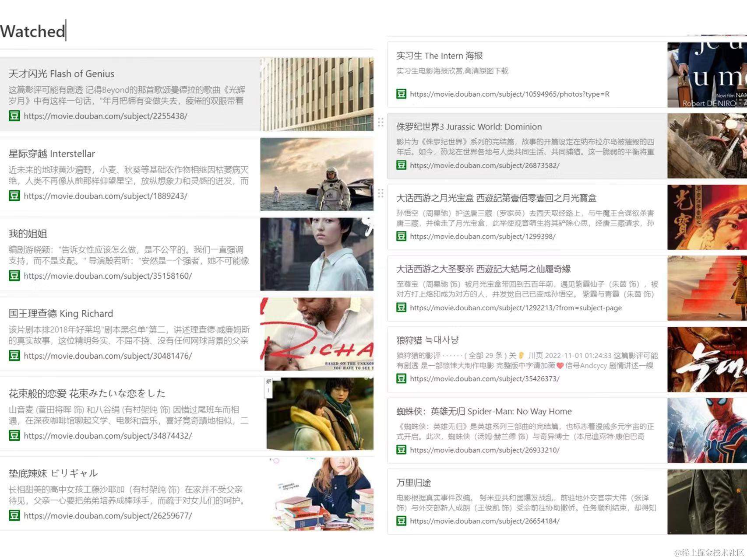747x560 pixels.
Task: Select the Jurassic World motorcycle thumbnail
Action: pyautogui.click(x=707, y=146)
